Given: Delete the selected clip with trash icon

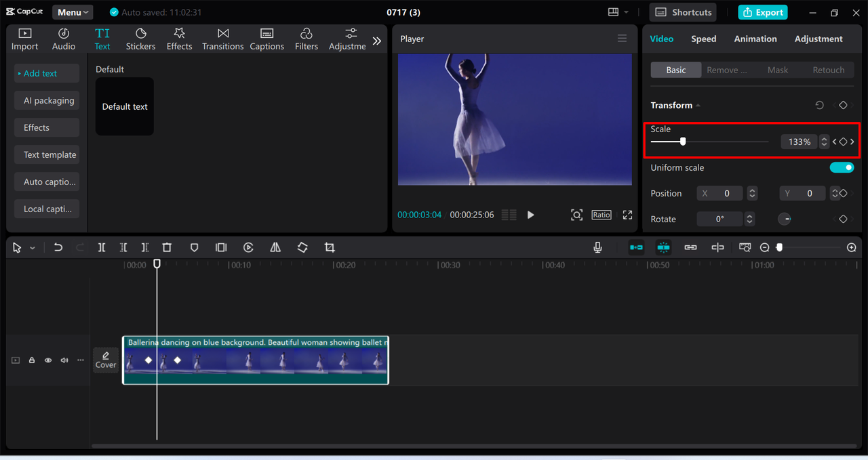Looking at the screenshot, I should coord(167,248).
